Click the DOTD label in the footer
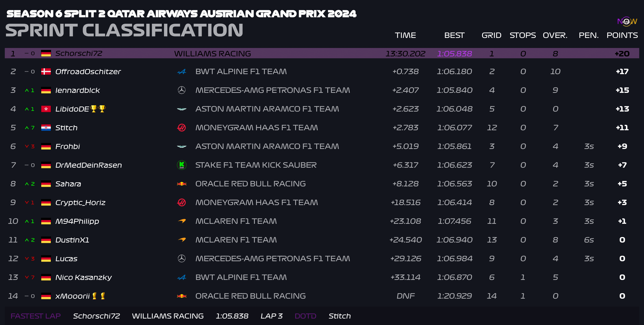The image size is (644, 325). click(305, 316)
